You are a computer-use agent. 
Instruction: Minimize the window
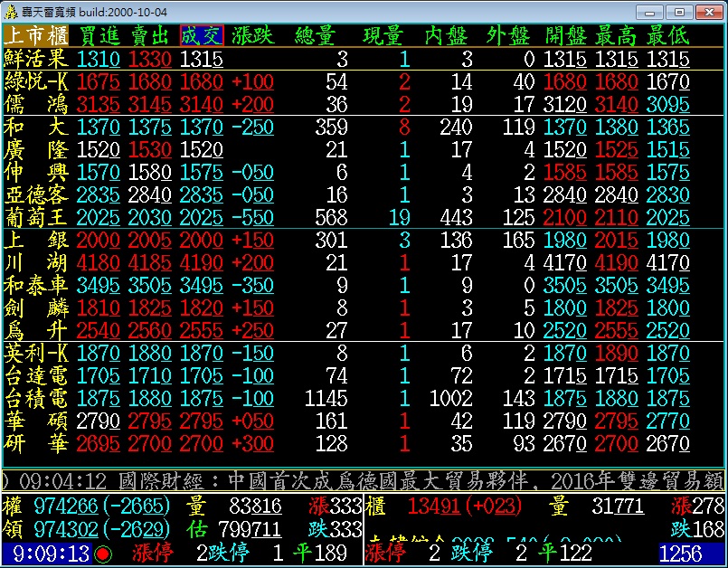(653, 12)
